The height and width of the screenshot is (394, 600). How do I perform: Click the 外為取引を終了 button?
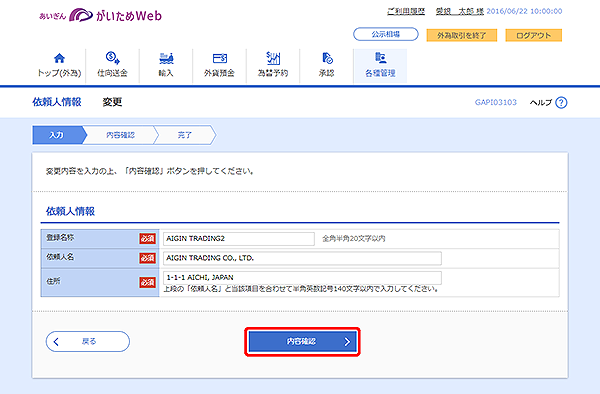462,35
